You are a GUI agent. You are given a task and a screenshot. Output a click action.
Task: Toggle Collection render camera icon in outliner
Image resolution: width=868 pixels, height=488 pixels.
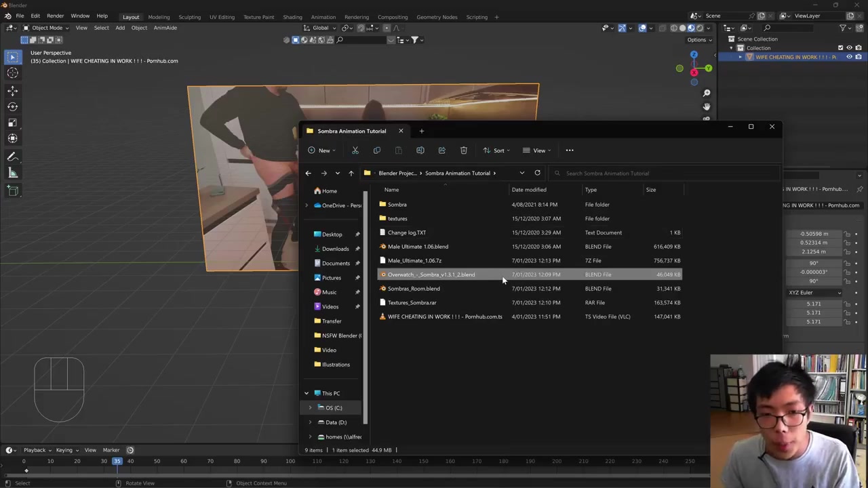(x=858, y=47)
